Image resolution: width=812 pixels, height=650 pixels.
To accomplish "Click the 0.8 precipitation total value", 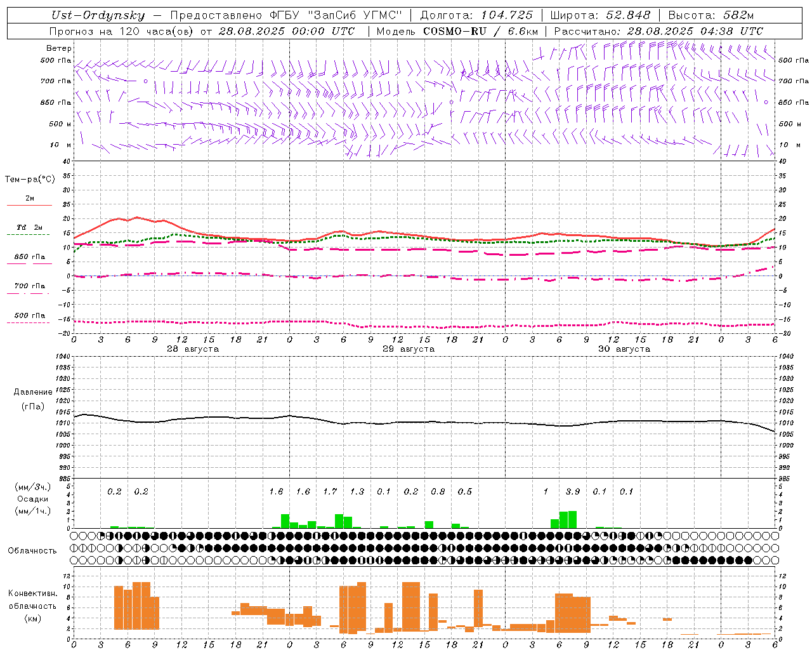I will [x=438, y=491].
